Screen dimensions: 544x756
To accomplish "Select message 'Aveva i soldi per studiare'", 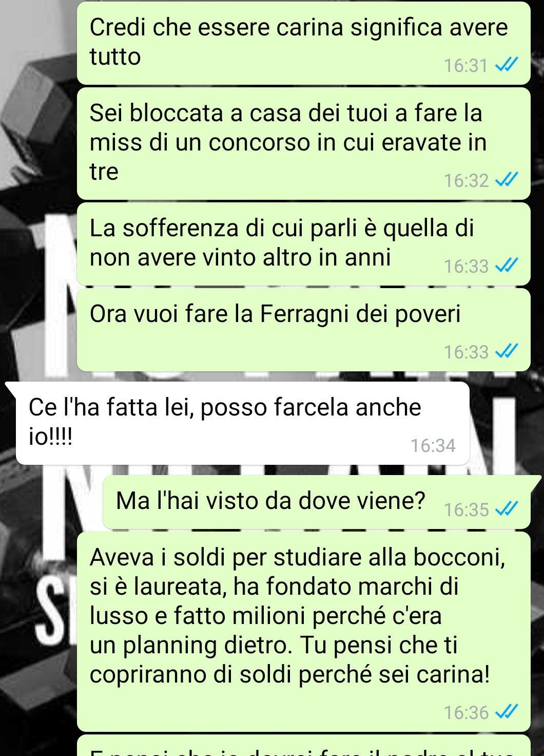I will point(303,632).
